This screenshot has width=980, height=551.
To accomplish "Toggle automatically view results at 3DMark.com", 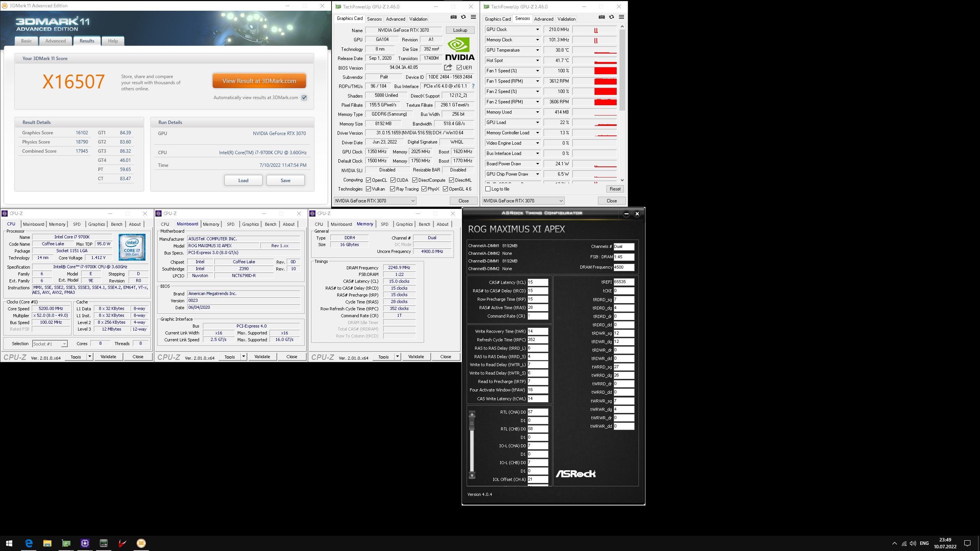I will (x=304, y=98).
